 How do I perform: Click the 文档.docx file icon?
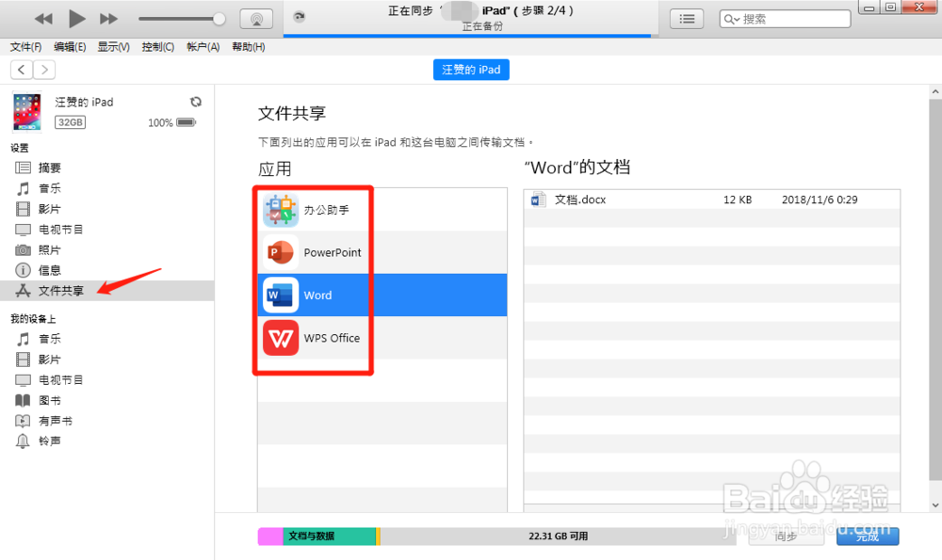pos(538,200)
